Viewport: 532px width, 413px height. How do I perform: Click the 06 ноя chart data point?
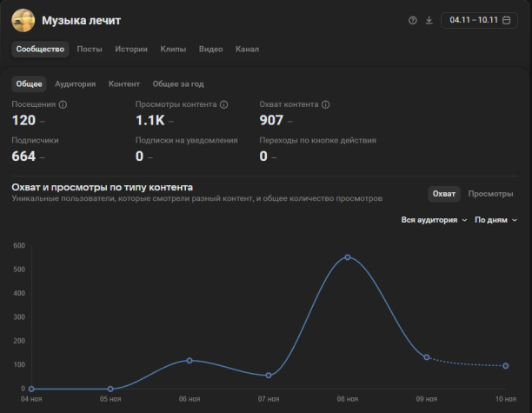[190, 360]
